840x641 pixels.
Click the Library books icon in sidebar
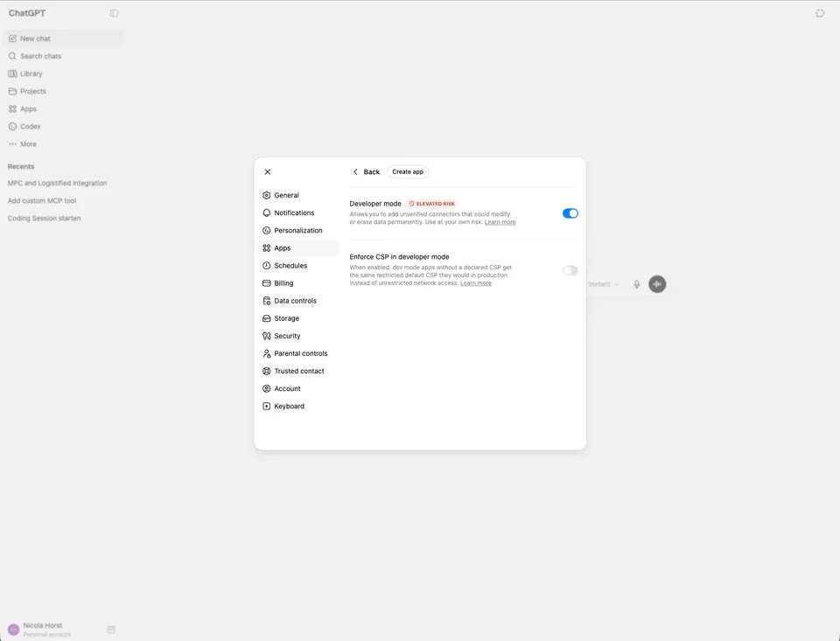[x=12, y=74]
